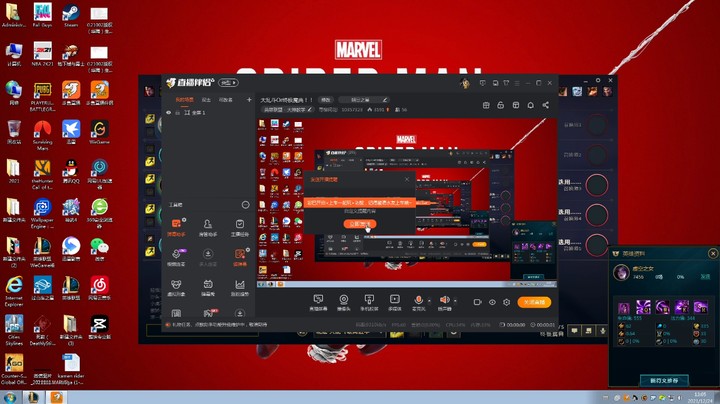Open WeGame desktop shortcut
The height and width of the screenshot is (404, 720).
point(100,132)
